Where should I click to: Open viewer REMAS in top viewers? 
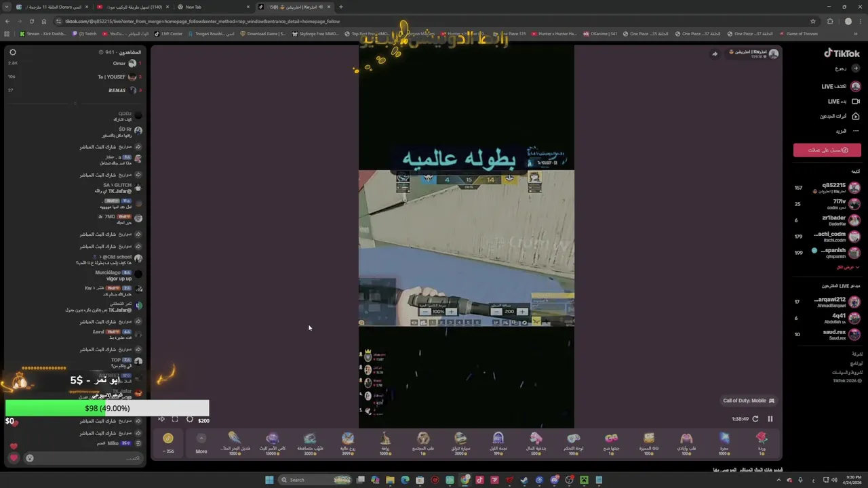point(124,90)
